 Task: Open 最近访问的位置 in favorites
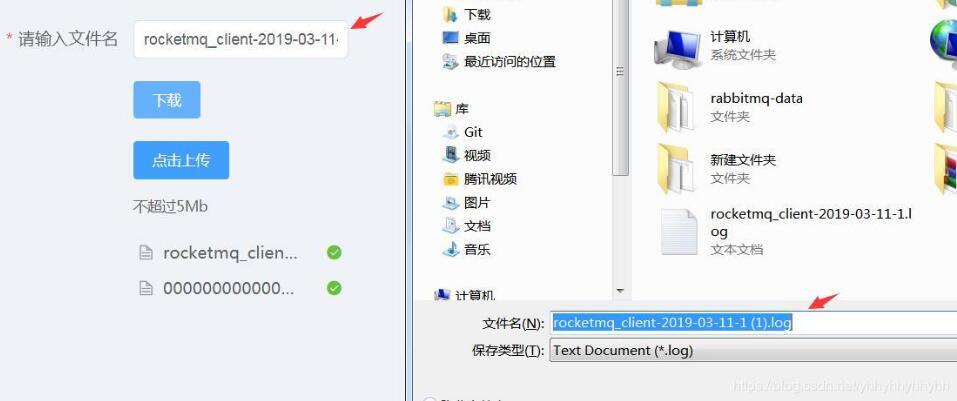[499, 61]
